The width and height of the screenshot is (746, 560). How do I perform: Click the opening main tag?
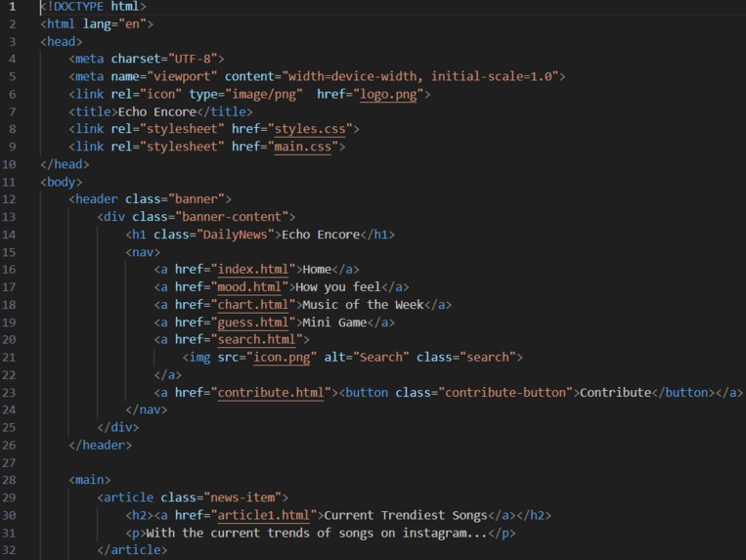click(89, 480)
